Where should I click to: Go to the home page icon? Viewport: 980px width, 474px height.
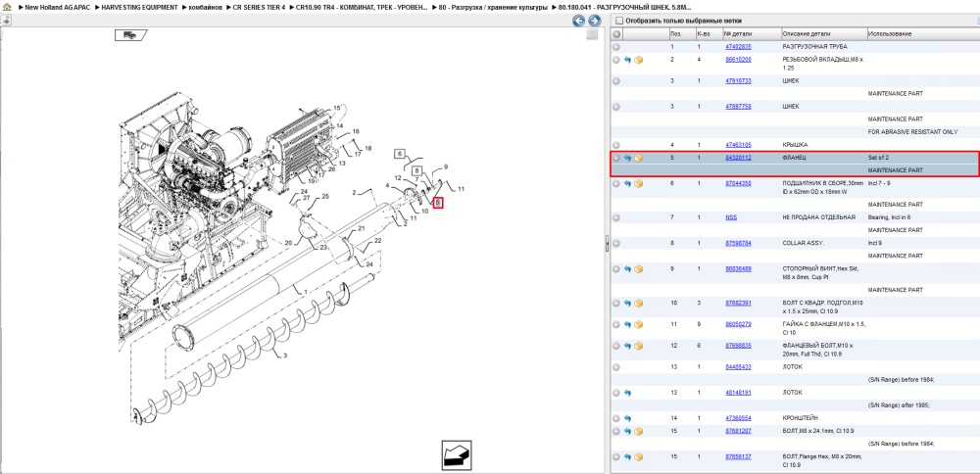click(x=7, y=6)
